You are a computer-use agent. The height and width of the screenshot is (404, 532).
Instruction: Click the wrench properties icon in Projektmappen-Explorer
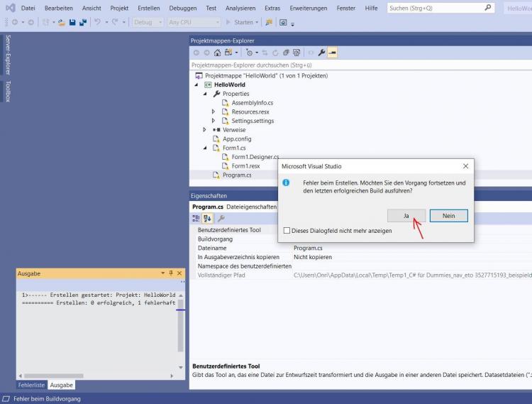point(321,53)
